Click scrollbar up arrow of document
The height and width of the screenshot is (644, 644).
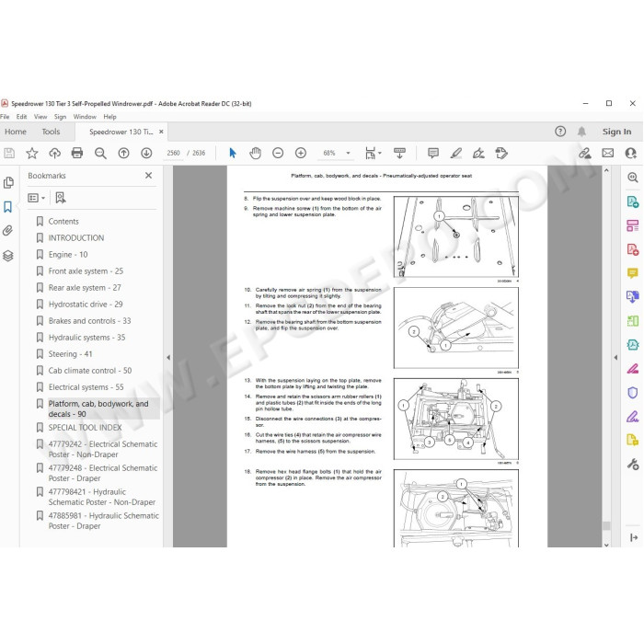(606, 170)
